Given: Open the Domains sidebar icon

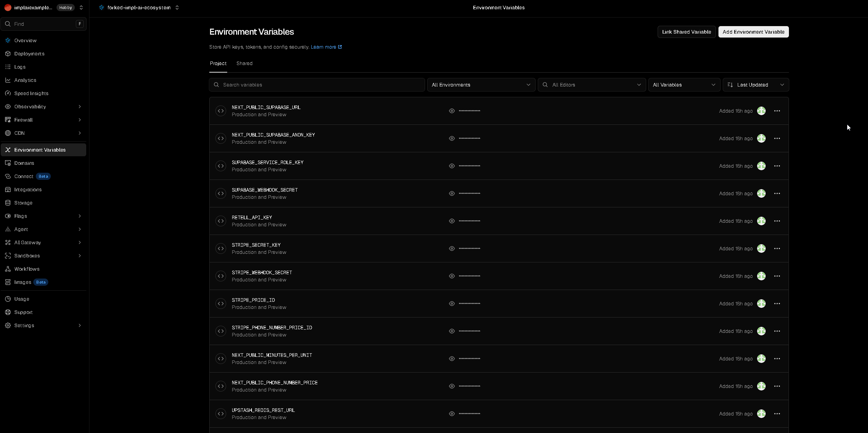Looking at the screenshot, I should (8, 163).
